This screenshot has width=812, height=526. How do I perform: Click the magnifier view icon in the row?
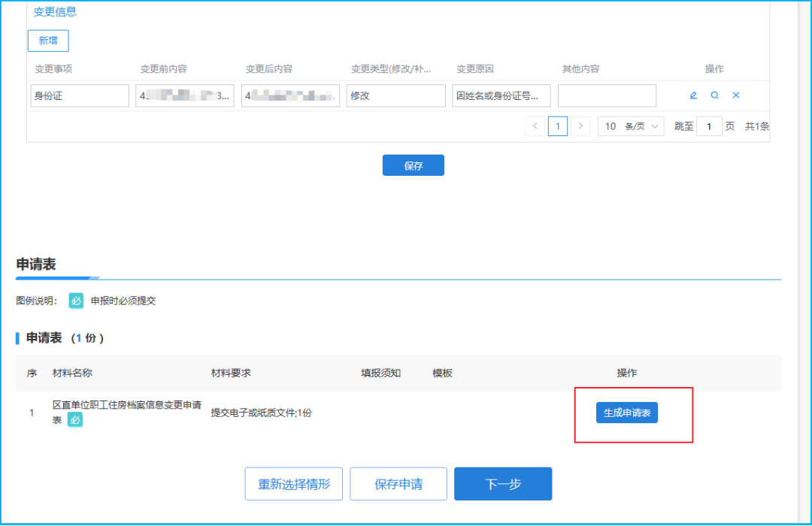click(x=715, y=95)
